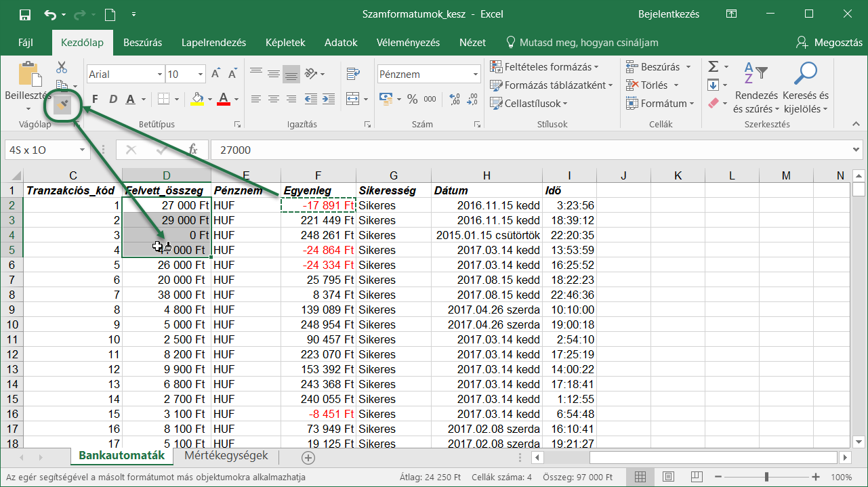The height and width of the screenshot is (487, 868).
Task: Click the percent style icon
Action: click(x=412, y=99)
